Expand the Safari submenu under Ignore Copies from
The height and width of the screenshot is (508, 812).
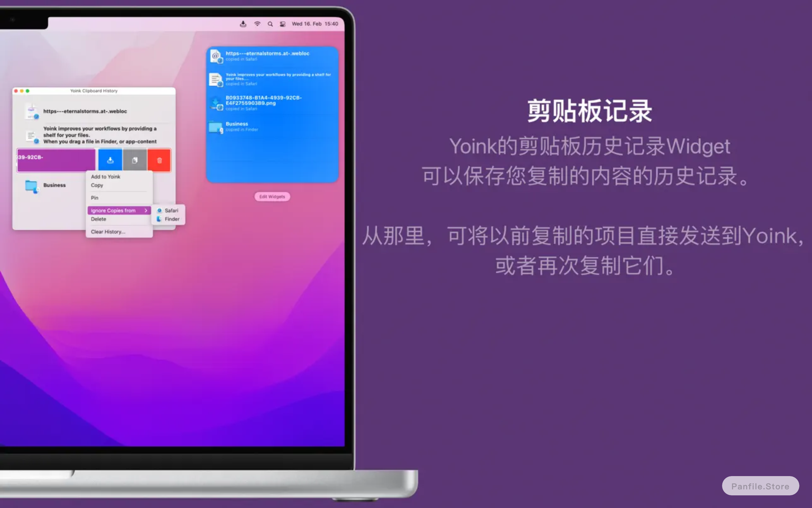[x=170, y=210]
